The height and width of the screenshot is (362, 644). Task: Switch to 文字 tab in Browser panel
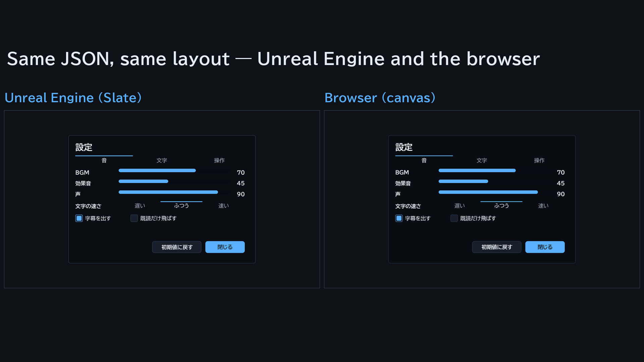coord(482,160)
